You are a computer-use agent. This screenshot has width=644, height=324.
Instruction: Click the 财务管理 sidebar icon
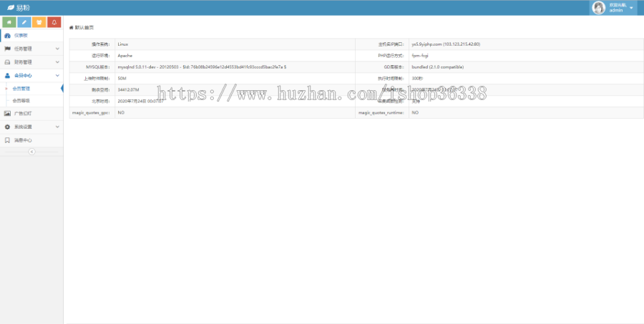pyautogui.click(x=7, y=62)
